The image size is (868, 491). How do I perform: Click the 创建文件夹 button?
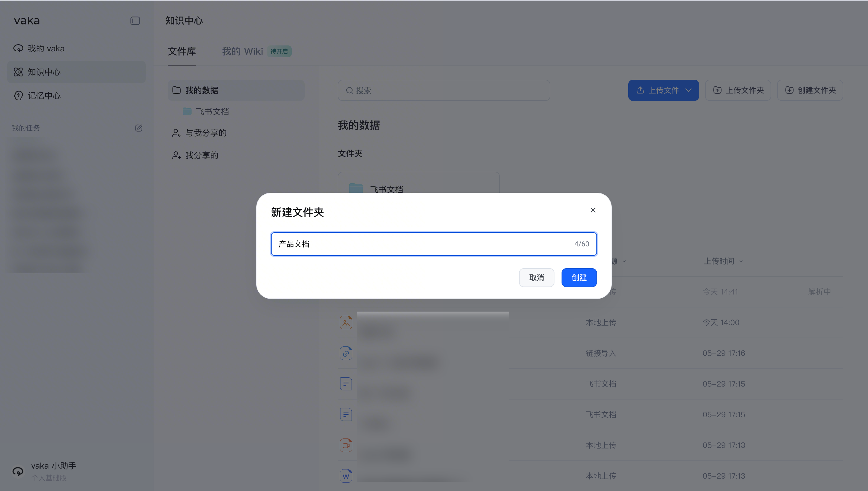(810, 90)
